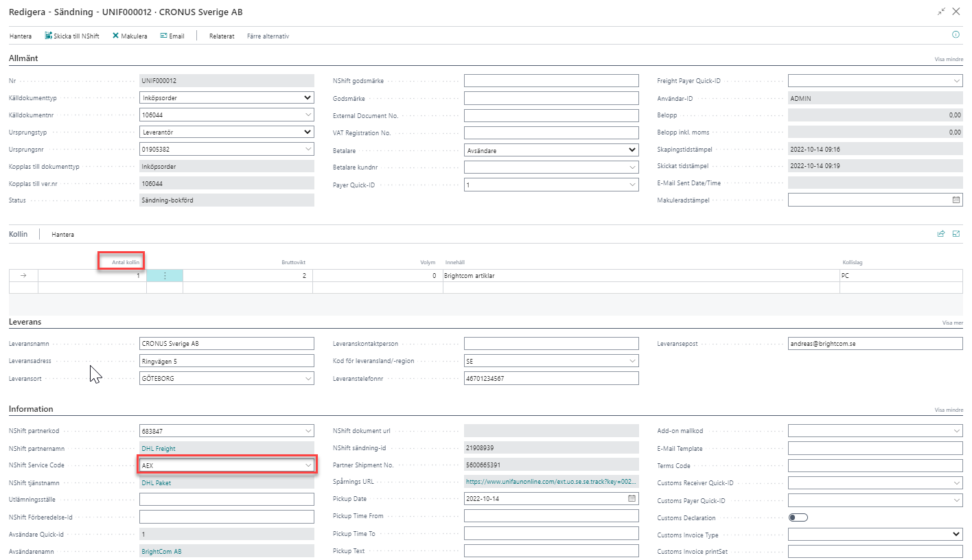Click Visa mer in Leverans section

tap(953, 323)
